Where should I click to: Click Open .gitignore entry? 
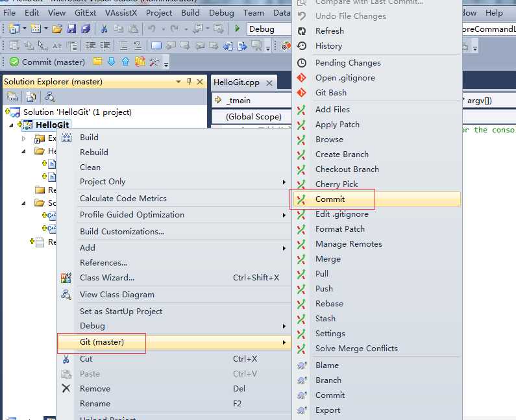pos(377,78)
